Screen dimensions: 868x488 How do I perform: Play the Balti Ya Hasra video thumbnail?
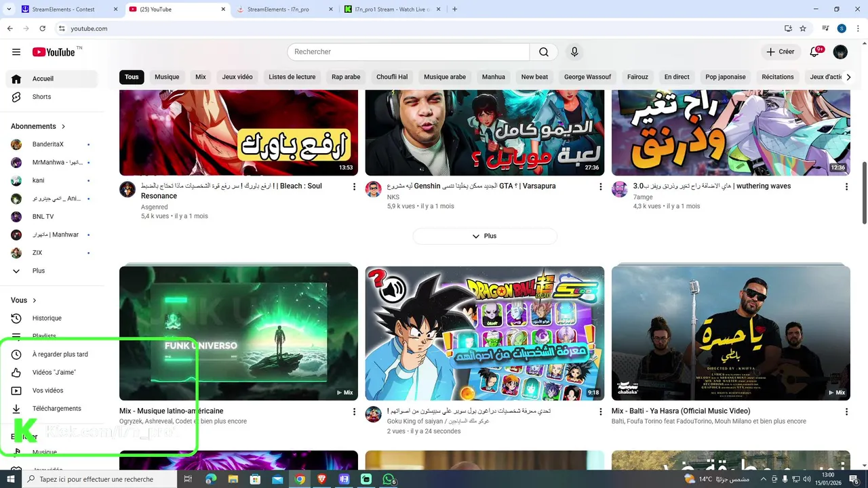731,333
